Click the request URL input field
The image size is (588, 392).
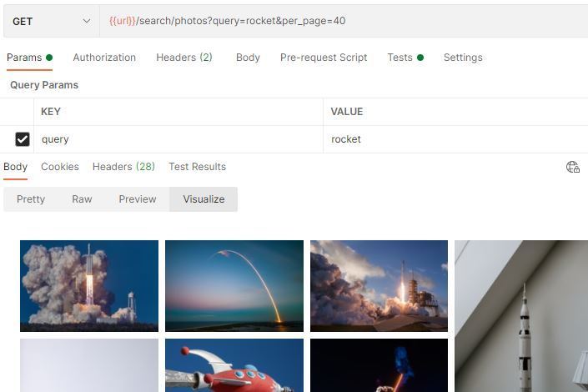(x=344, y=22)
